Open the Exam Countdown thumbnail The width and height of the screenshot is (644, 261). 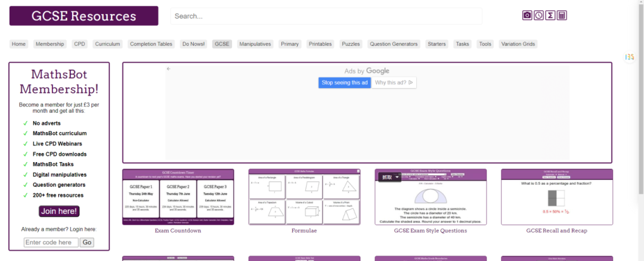(x=178, y=197)
